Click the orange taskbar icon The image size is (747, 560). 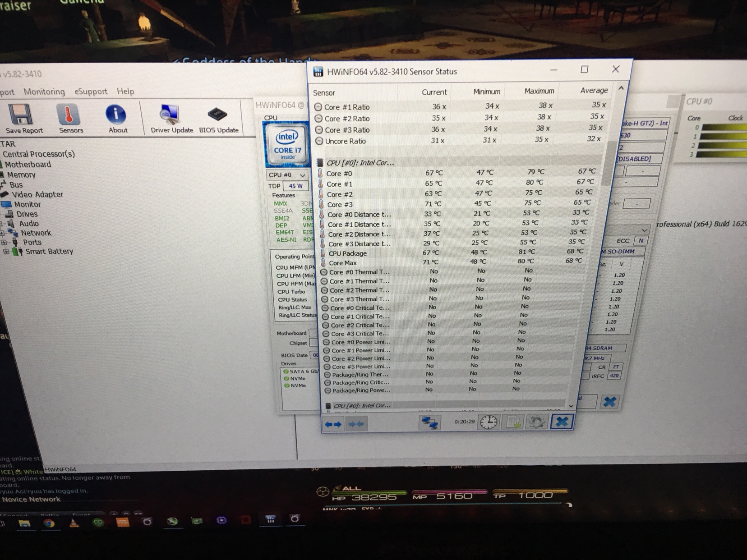coord(123,522)
